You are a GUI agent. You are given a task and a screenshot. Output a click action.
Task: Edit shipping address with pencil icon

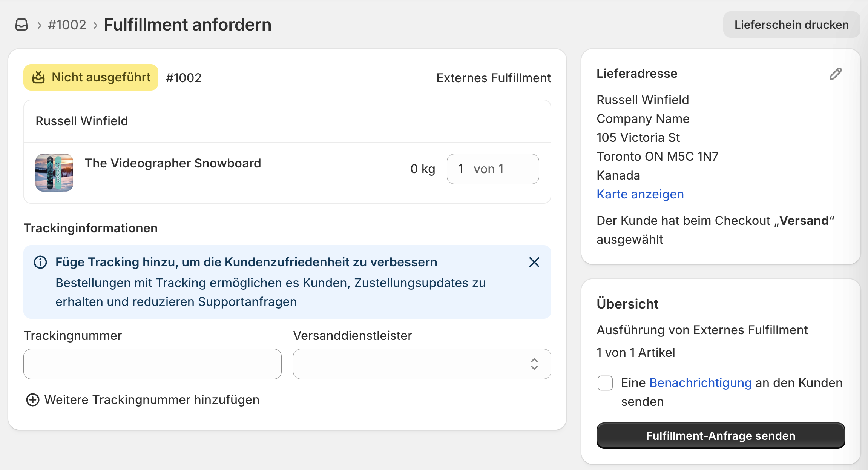point(836,74)
